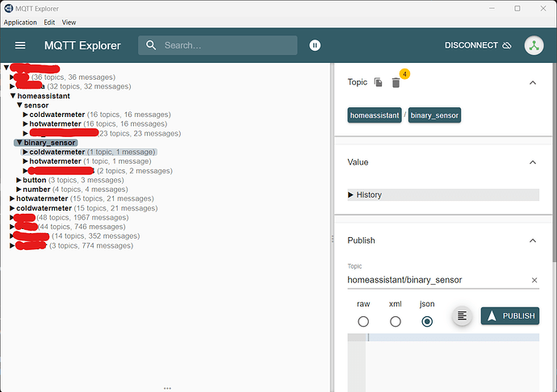Screen dimensions: 557x392
Task: Expand redacted node with 36 topics
Action: tap(12, 77)
